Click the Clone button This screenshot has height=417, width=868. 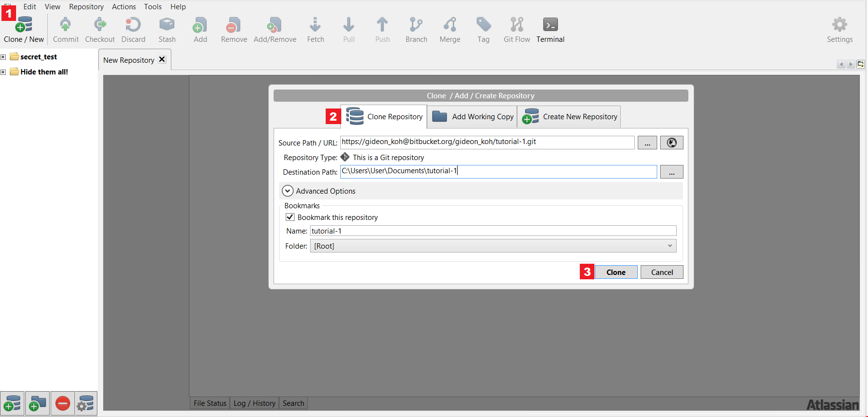click(616, 272)
